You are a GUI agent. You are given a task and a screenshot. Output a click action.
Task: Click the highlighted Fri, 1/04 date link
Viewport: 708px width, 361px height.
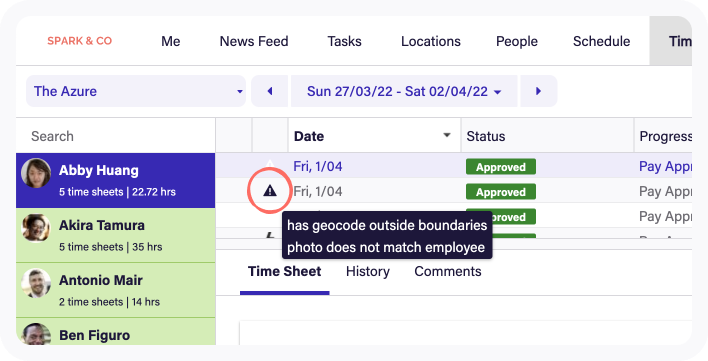point(318,167)
